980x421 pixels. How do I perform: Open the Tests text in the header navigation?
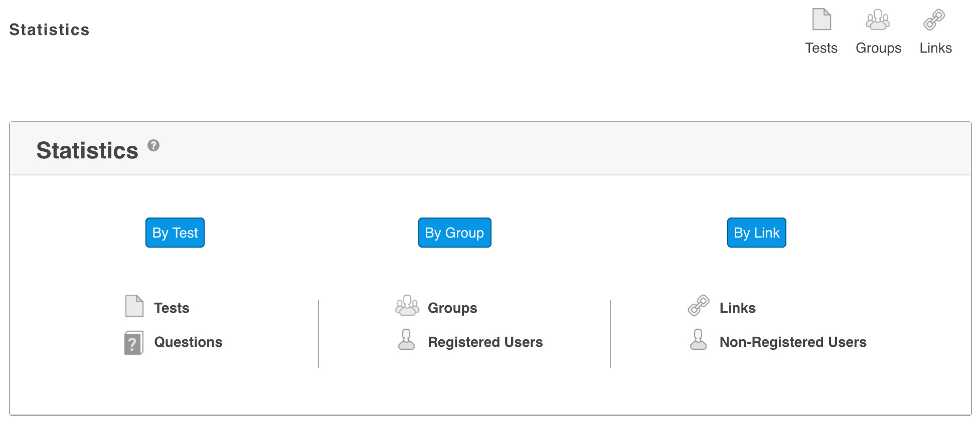[x=821, y=48]
